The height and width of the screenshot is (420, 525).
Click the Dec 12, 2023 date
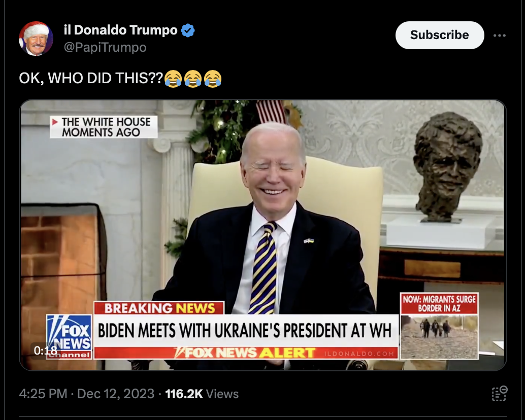tap(116, 394)
